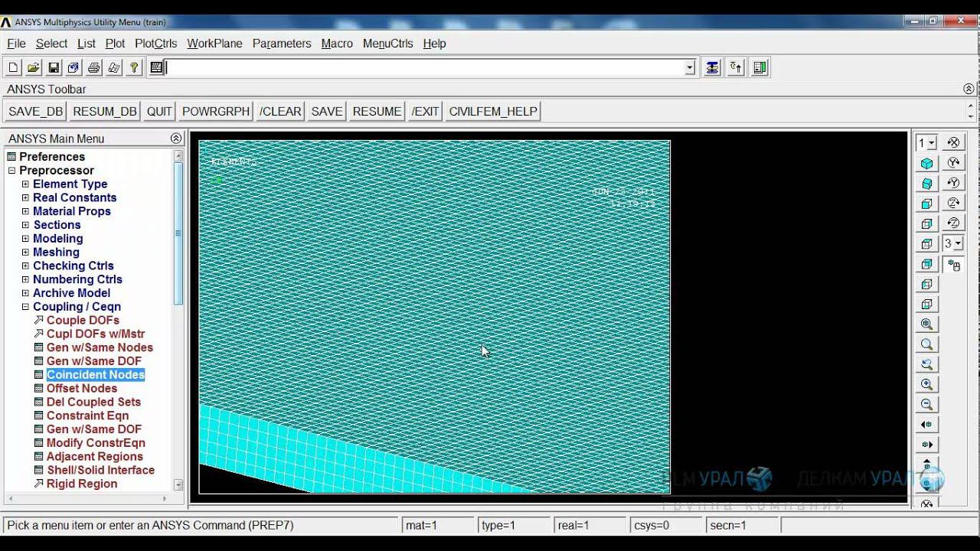980x551 pixels.
Task: Pan the model left
Action: coord(927,424)
